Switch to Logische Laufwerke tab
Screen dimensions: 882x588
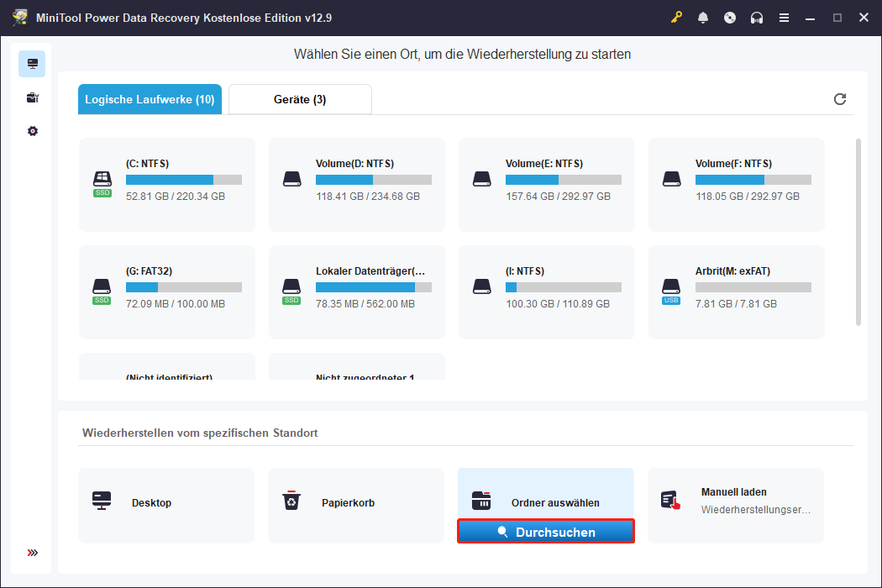(150, 99)
